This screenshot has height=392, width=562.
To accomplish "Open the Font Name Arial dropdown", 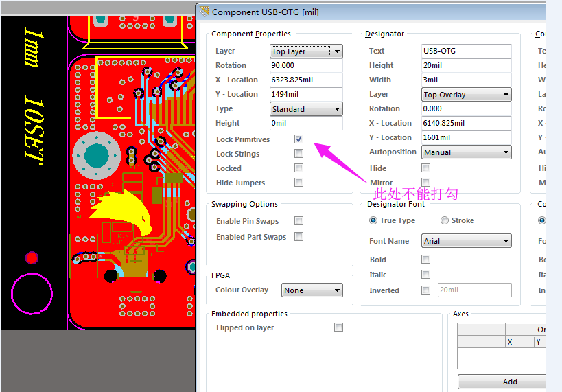I will point(467,241).
